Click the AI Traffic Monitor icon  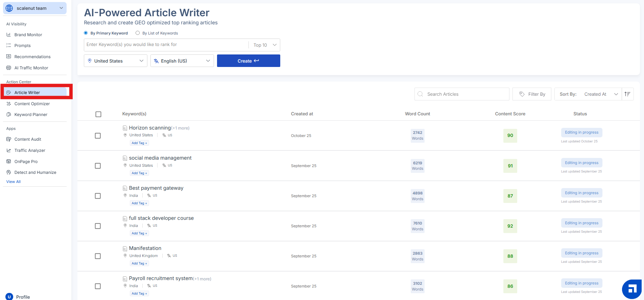coord(9,68)
